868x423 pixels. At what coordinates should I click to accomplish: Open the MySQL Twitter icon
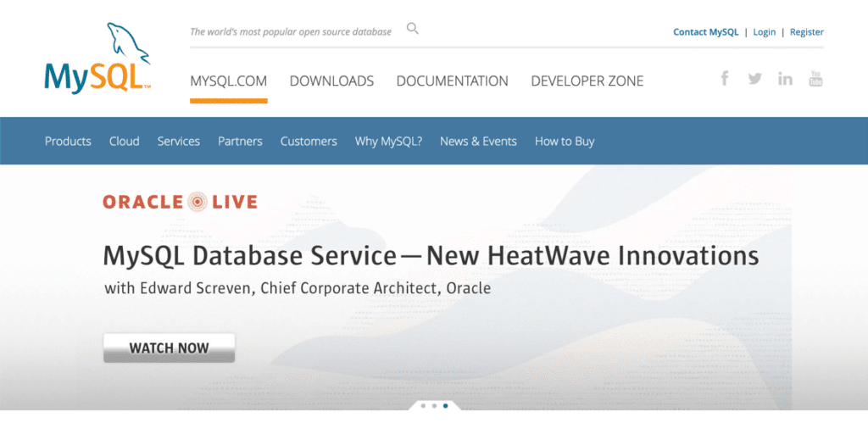[754, 79]
